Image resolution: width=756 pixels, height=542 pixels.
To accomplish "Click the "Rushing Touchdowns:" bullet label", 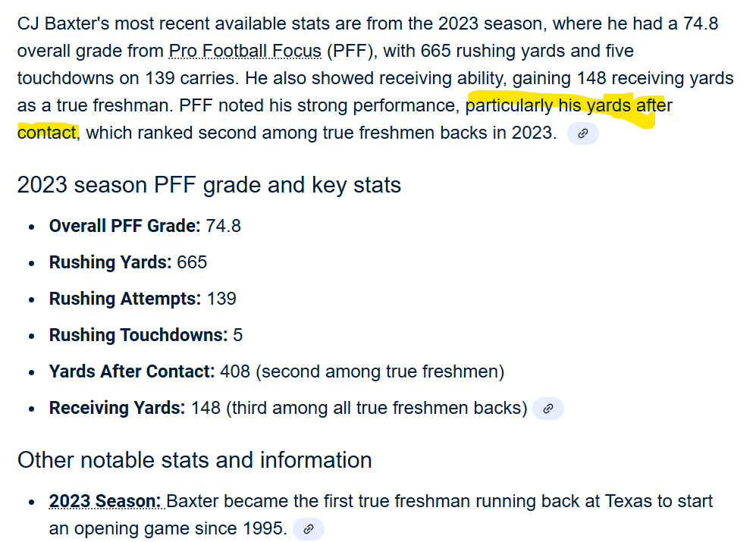I will pyautogui.click(x=138, y=335).
